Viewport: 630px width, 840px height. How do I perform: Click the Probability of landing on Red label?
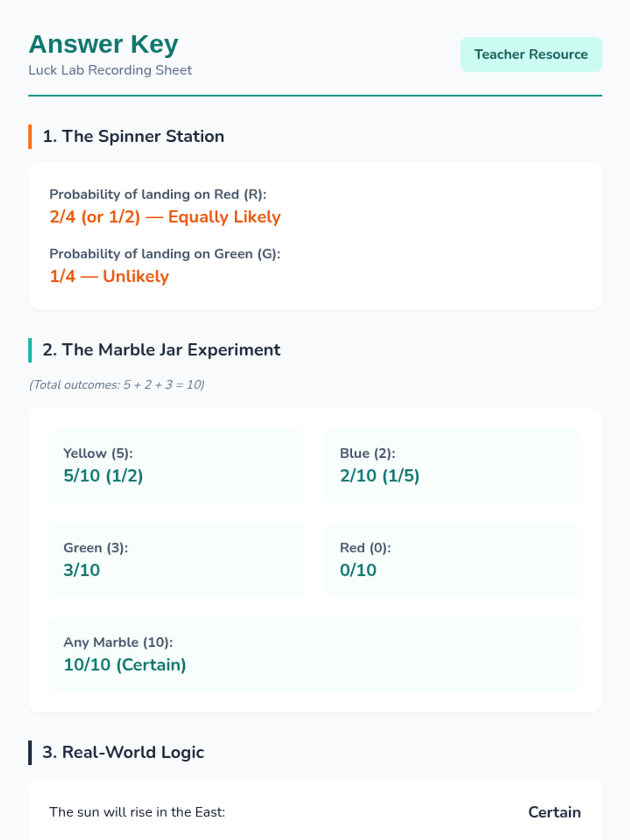[158, 194]
